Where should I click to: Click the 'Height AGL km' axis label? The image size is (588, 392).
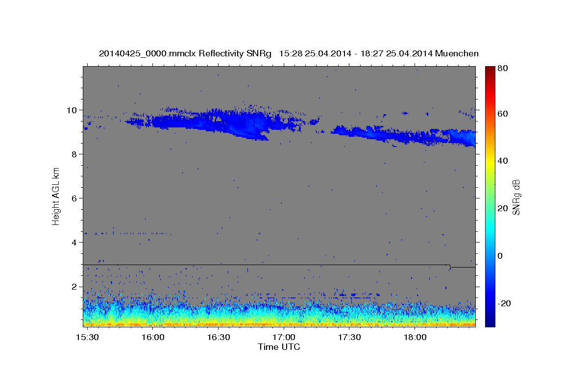[x=56, y=196]
